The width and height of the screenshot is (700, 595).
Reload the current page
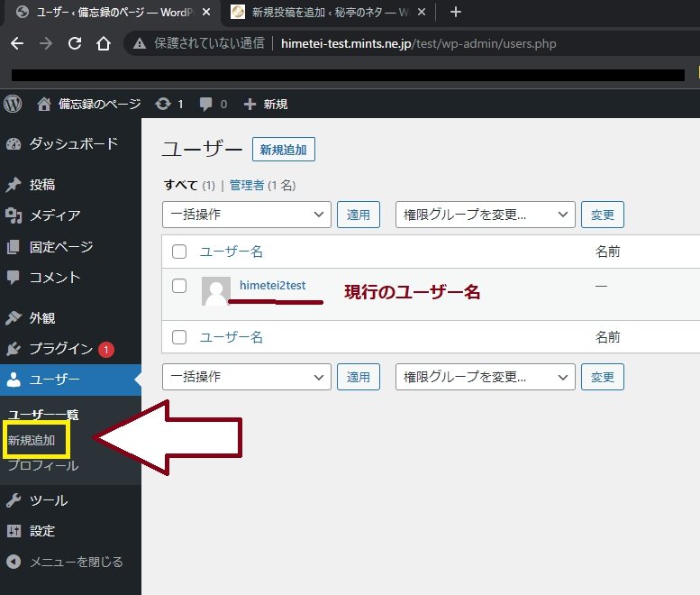click(x=75, y=43)
